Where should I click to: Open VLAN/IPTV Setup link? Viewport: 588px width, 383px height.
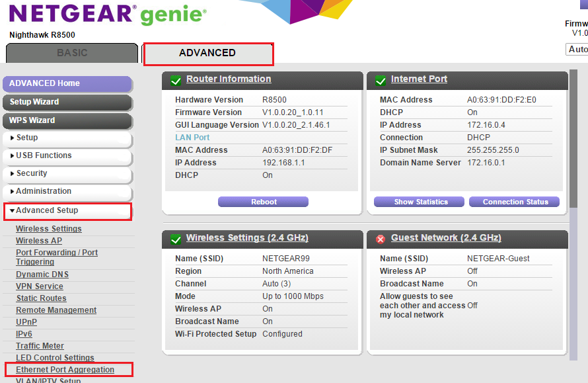point(48,380)
